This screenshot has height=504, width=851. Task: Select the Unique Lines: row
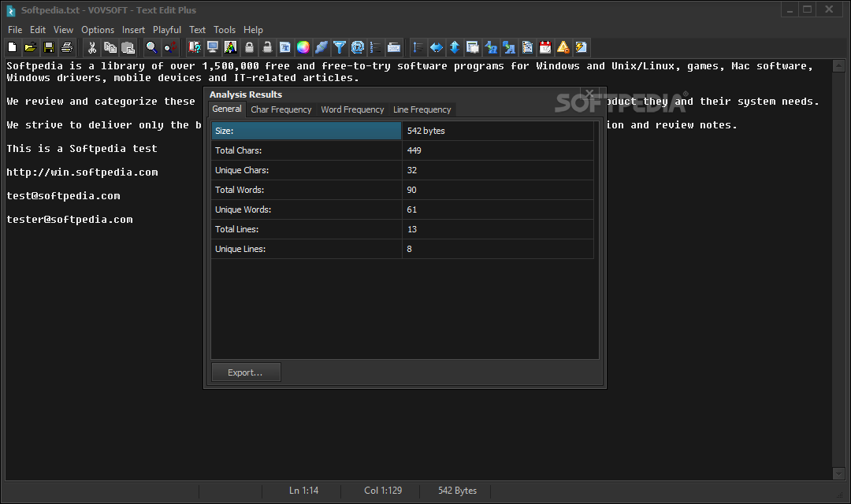(402, 249)
